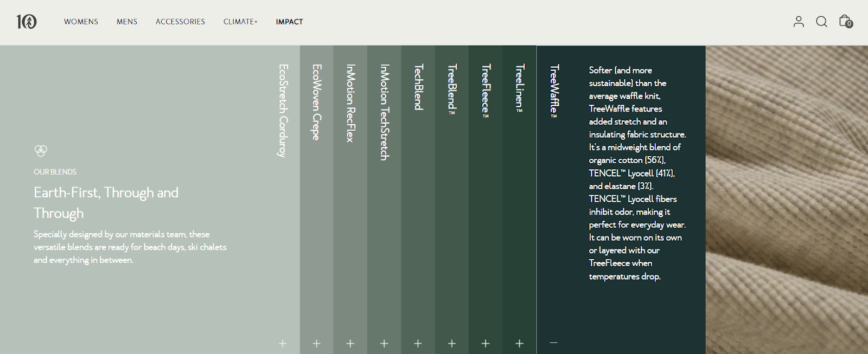Select the TreeFleece tab label

point(486,91)
